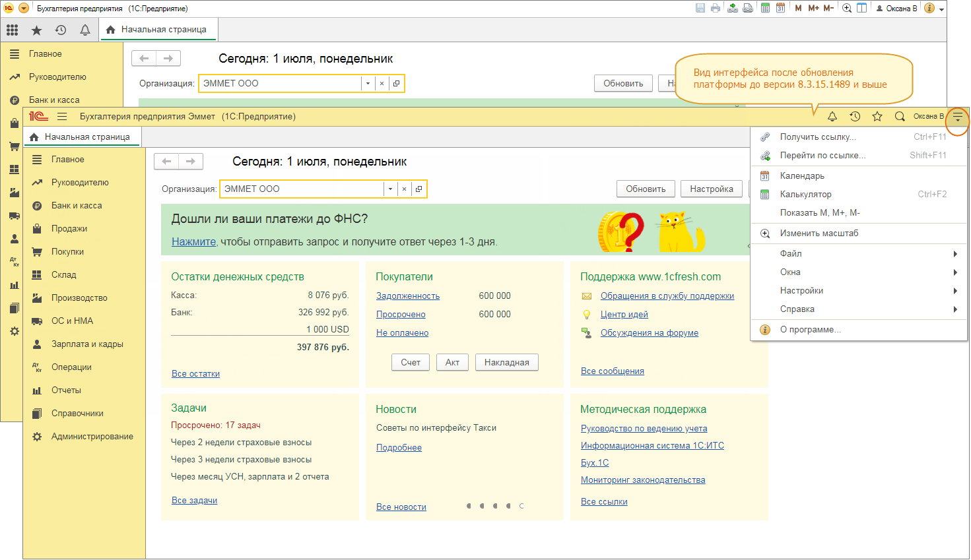Expand the Справка submenu
This screenshot has height=560, width=971.
tap(859, 309)
